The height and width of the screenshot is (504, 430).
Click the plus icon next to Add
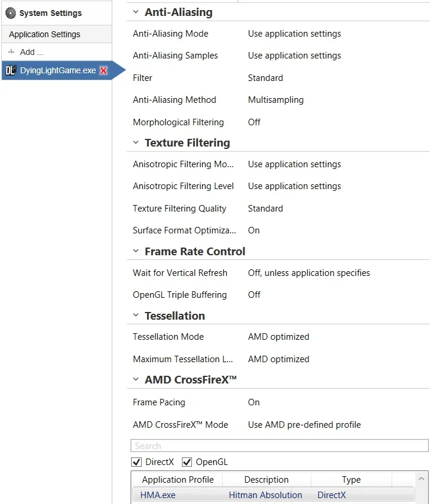pos(11,52)
